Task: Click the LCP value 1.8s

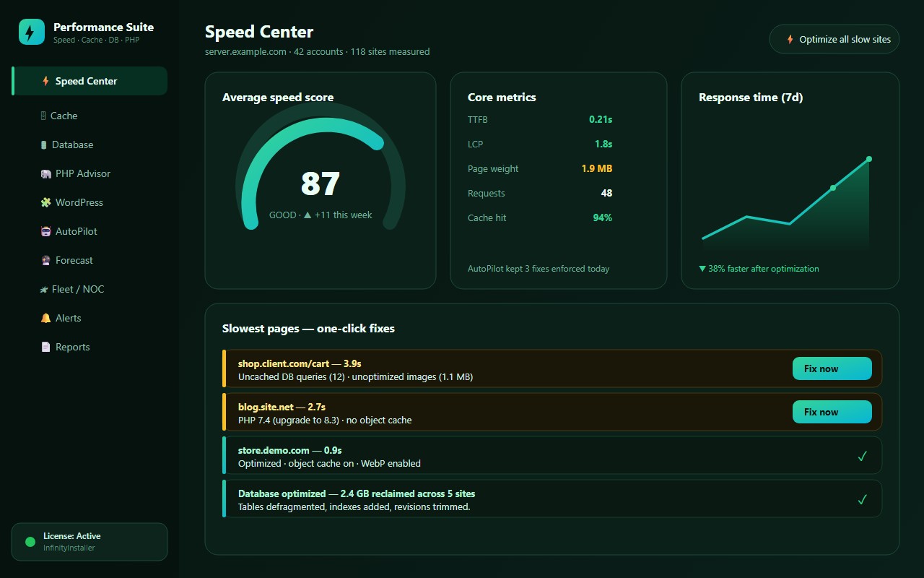Action: tap(603, 144)
